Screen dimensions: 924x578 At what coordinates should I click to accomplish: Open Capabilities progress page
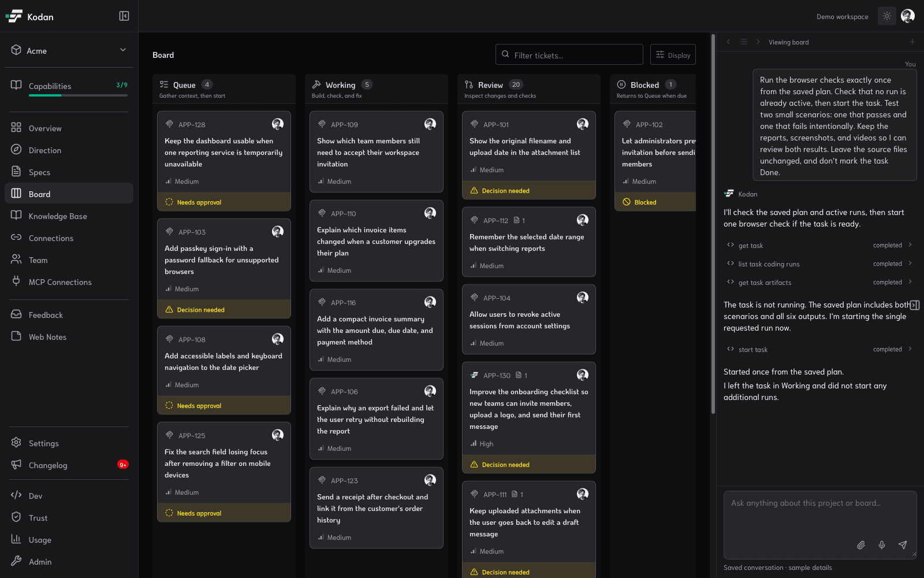point(69,87)
